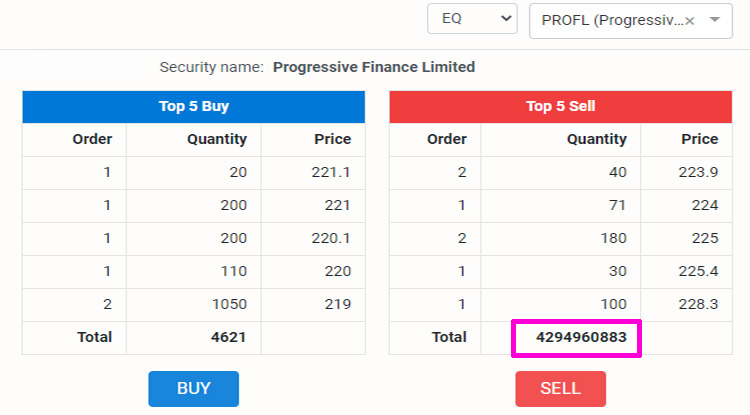This screenshot has height=415, width=750.
Task: Click the red SELL button
Action: [560, 389]
